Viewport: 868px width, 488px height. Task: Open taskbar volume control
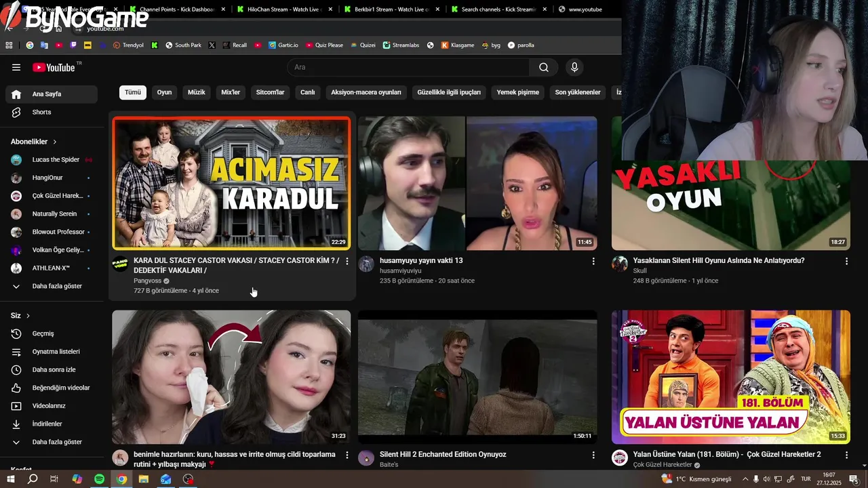pyautogui.click(x=767, y=479)
